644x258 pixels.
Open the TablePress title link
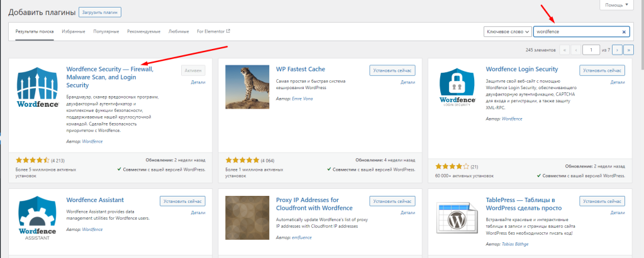524,204
